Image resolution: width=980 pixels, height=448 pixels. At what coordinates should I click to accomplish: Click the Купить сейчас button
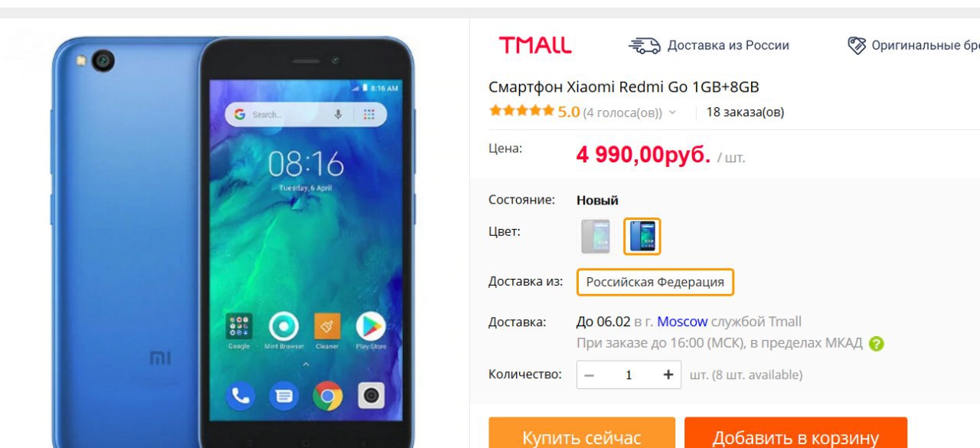[x=582, y=433]
